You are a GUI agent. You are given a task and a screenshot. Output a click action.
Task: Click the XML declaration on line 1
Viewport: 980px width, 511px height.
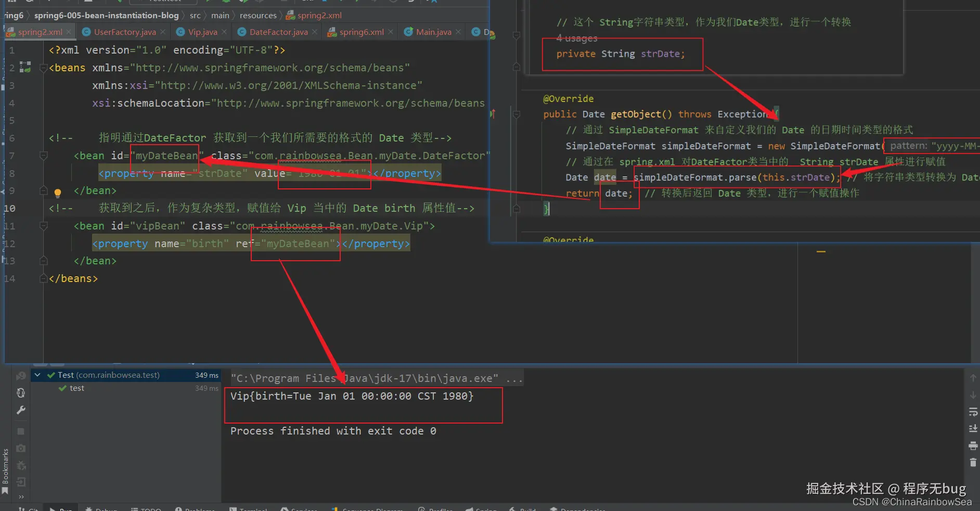click(x=167, y=50)
